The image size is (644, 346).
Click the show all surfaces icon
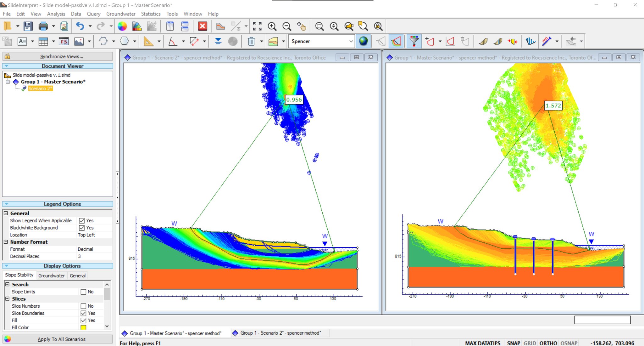(x=397, y=41)
